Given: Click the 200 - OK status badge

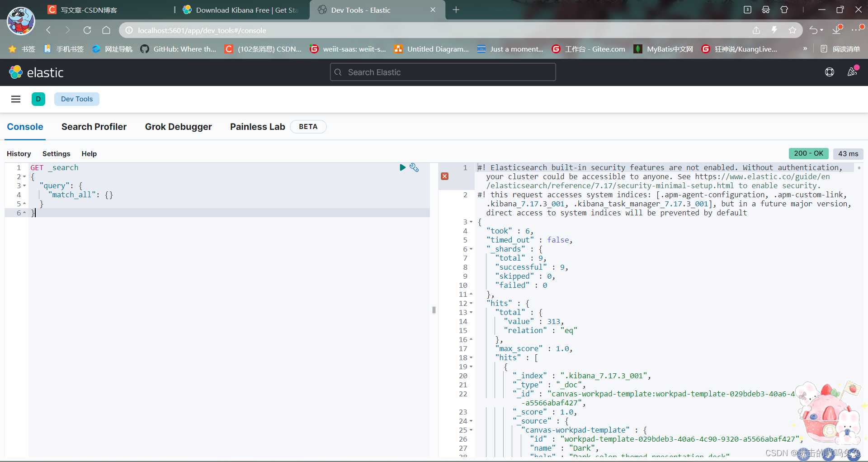Looking at the screenshot, I should click(809, 153).
